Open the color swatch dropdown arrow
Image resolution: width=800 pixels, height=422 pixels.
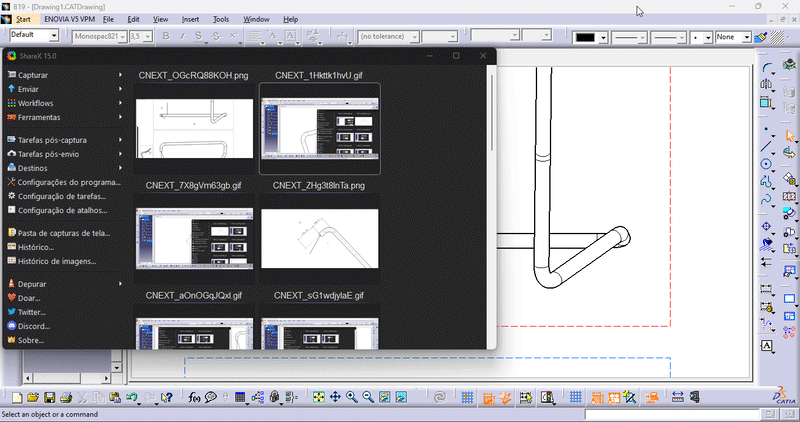coord(603,38)
